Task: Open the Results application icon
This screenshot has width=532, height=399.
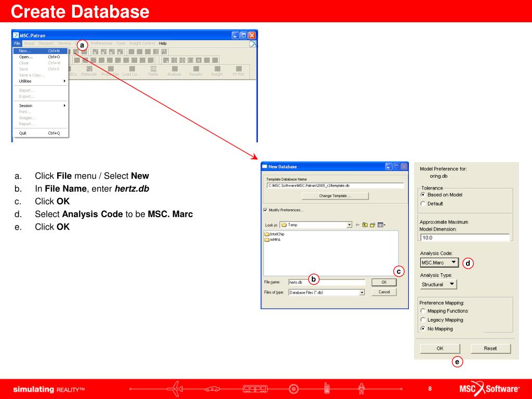Action: tap(195, 71)
